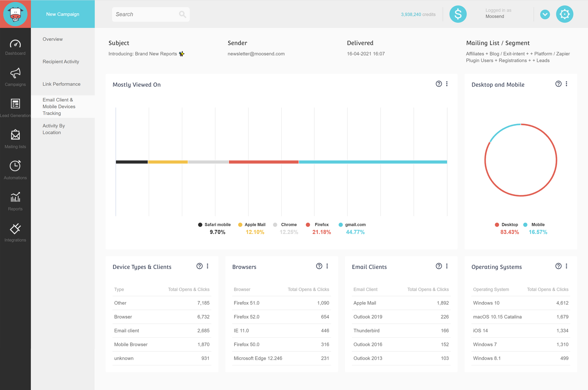This screenshot has height=390, width=588.
Task: Switch to the Recipient Activity section
Action: [x=61, y=62]
